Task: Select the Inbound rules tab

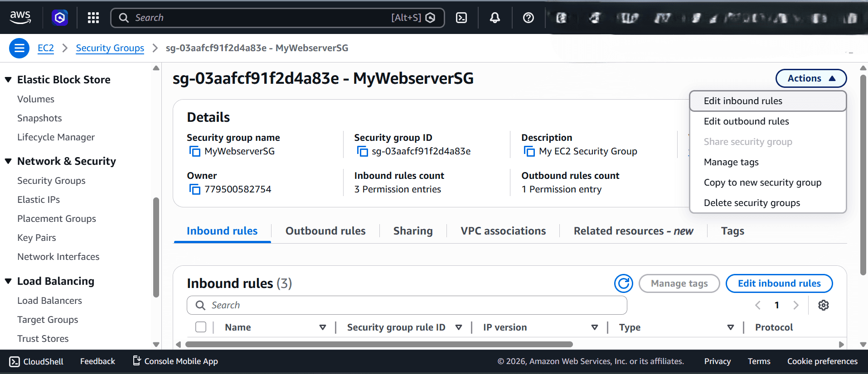Action: tap(222, 231)
